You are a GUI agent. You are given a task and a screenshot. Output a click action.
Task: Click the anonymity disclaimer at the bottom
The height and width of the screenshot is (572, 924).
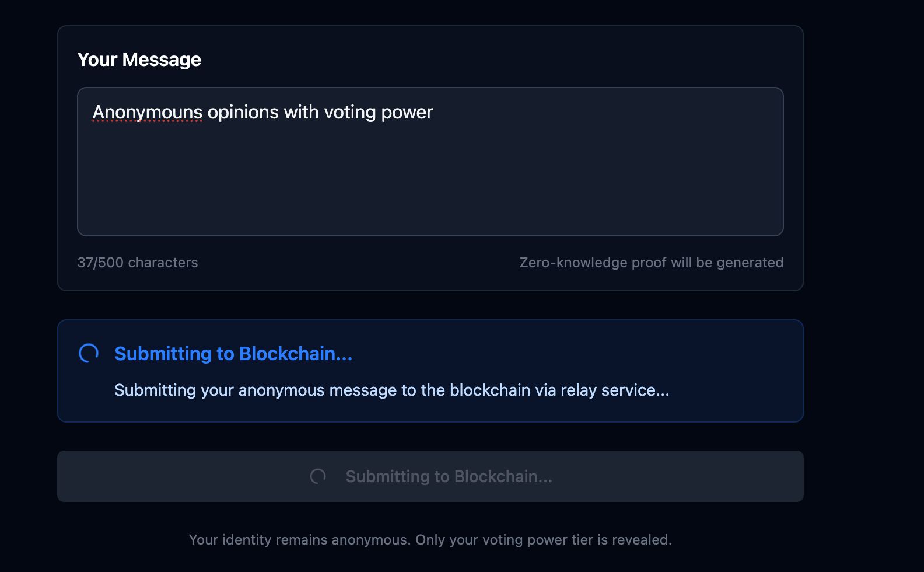coord(430,540)
